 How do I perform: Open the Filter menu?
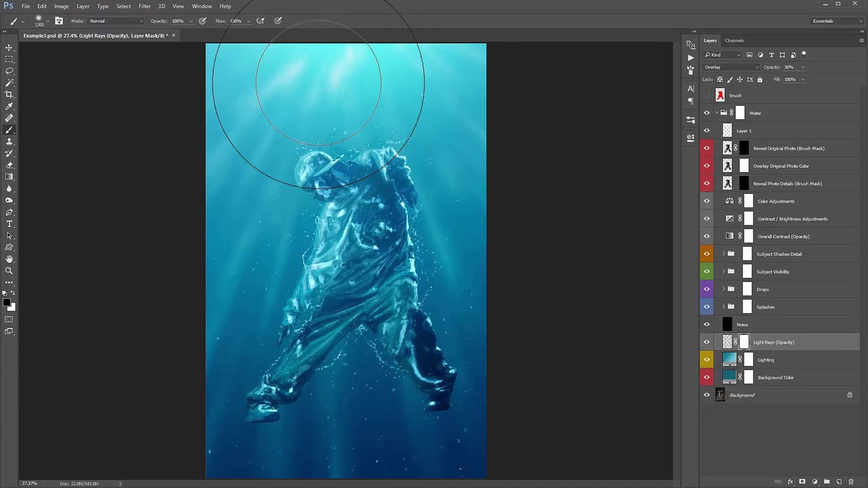[x=144, y=6]
